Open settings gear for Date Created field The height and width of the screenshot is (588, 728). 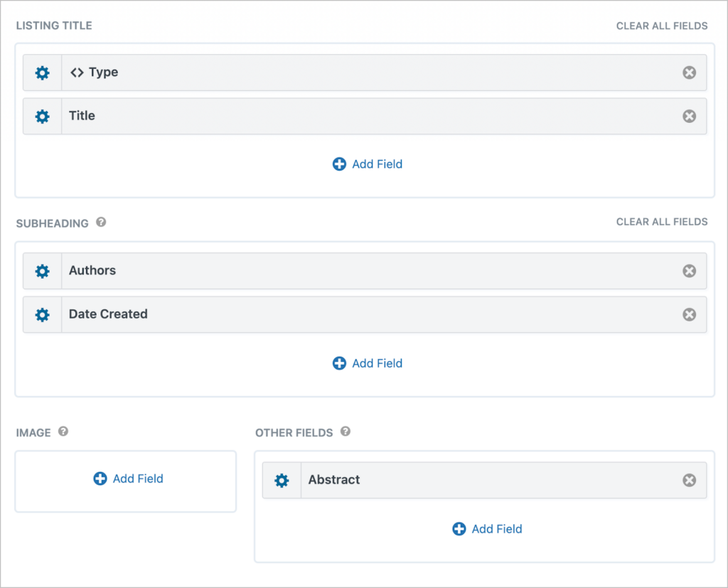(x=42, y=314)
